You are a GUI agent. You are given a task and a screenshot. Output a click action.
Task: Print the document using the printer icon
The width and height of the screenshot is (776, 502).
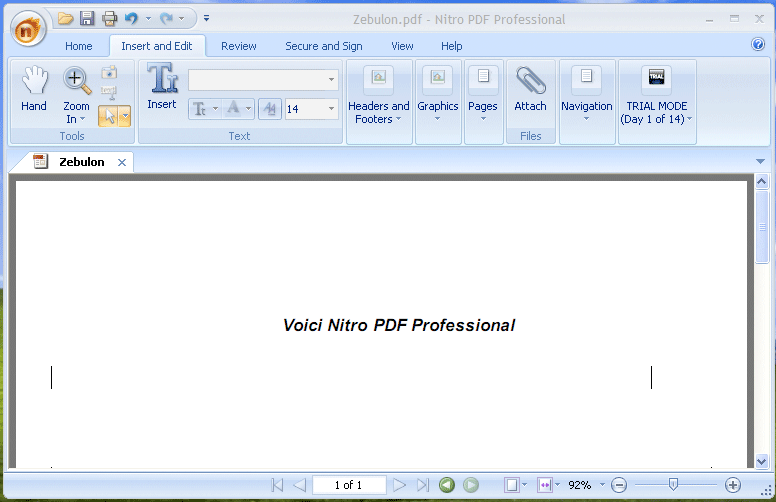coord(109,19)
